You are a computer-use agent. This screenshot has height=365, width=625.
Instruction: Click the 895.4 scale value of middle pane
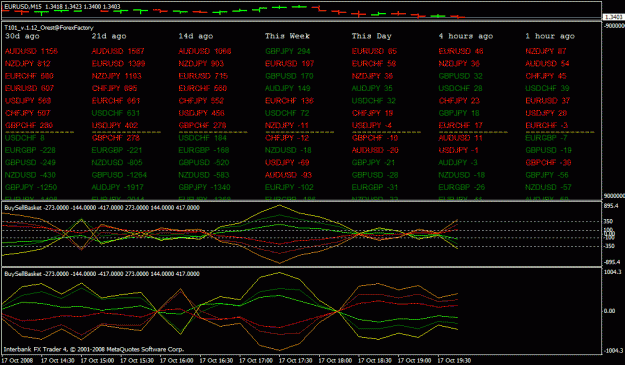point(611,206)
